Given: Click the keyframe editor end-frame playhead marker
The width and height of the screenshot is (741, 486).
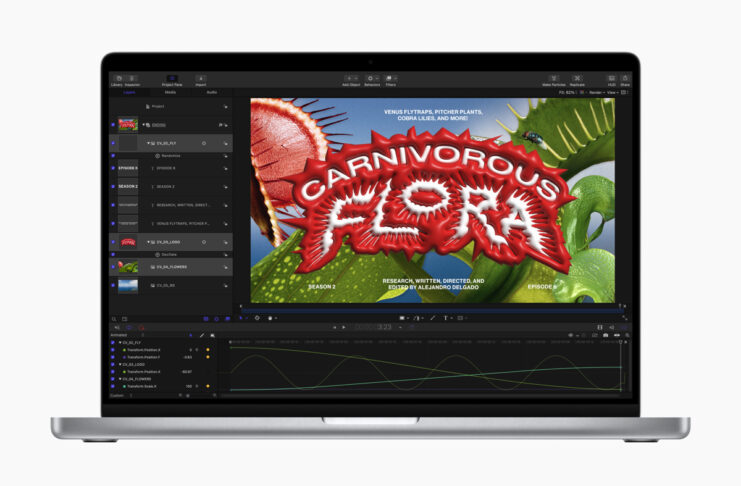Looking at the screenshot, I should pos(621,341).
